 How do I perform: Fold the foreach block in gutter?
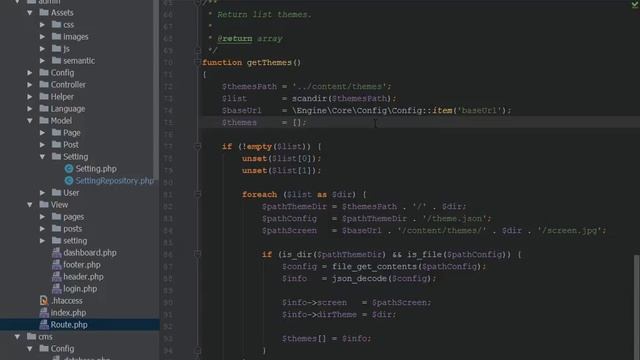click(198, 194)
